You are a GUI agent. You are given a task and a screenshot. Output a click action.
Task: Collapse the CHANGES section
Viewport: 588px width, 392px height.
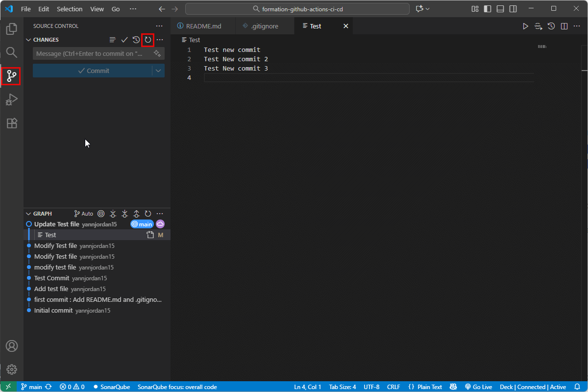click(x=28, y=40)
